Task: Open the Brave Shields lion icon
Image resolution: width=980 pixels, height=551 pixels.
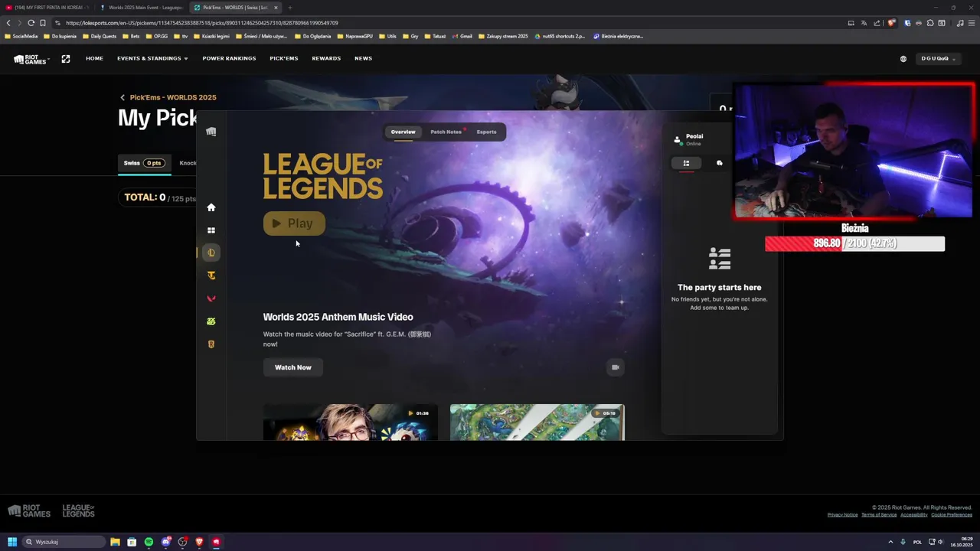Action: point(891,23)
